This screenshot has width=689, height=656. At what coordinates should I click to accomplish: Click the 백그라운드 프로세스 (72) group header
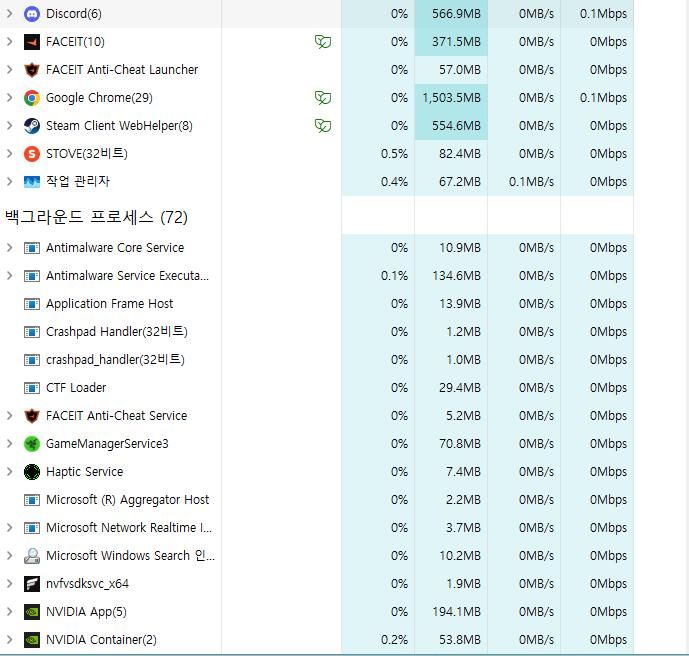[x=96, y=217]
